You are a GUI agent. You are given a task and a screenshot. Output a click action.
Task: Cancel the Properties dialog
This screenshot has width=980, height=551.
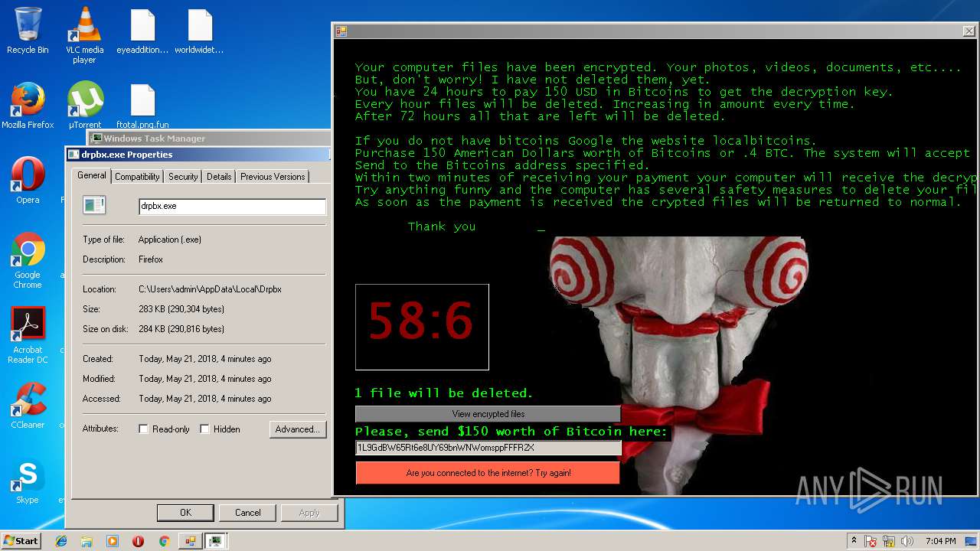pos(247,513)
